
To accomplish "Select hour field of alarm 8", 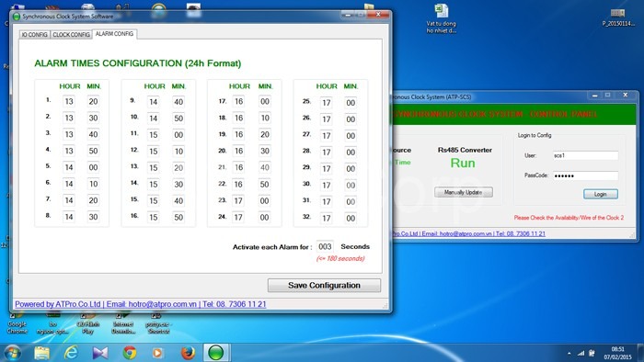I will [69, 217].
